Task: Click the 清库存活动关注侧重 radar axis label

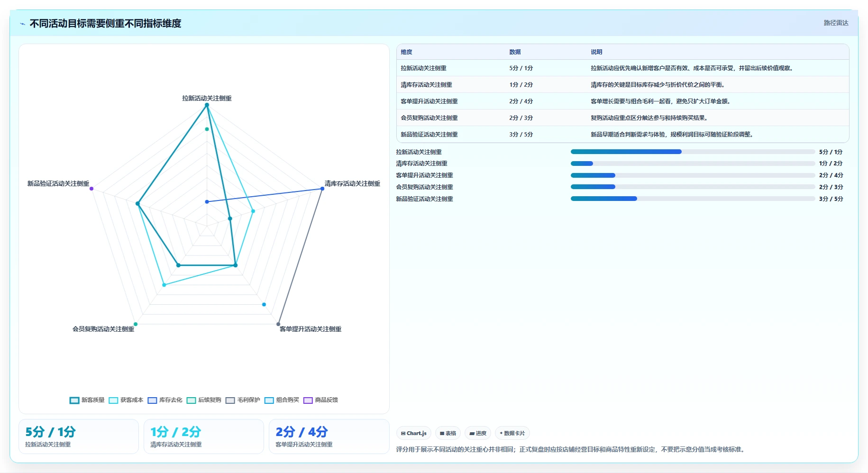Action: coord(352,183)
